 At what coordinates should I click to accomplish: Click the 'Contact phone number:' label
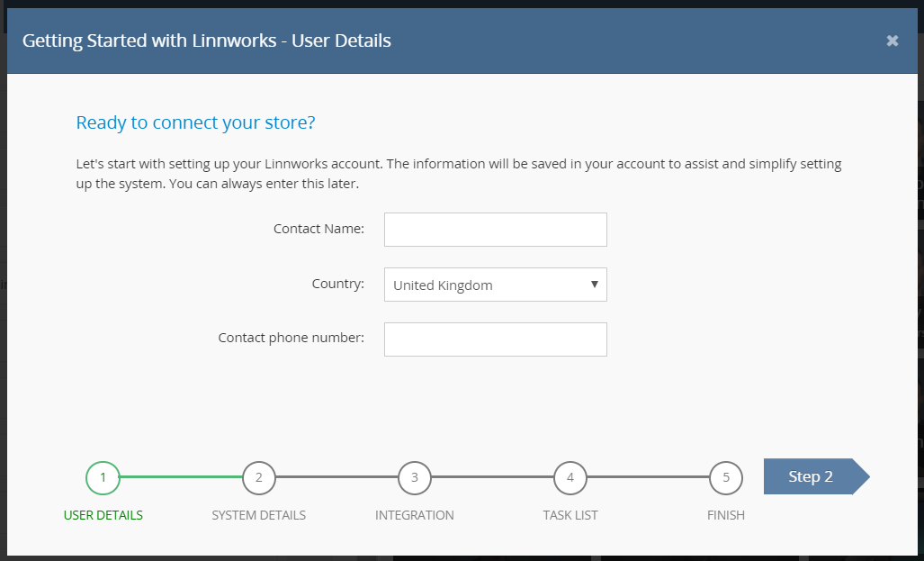[x=291, y=338]
